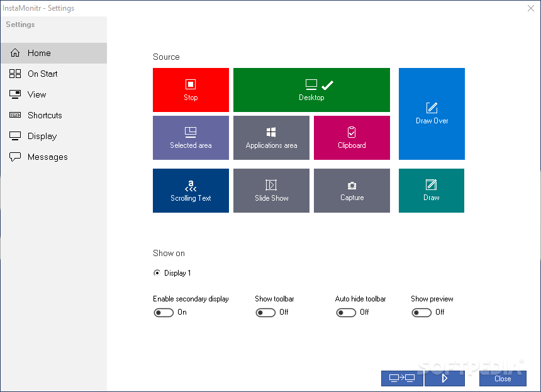Image resolution: width=541 pixels, height=392 pixels.
Task: Toggle Enable secondary display switch
Action: (164, 313)
